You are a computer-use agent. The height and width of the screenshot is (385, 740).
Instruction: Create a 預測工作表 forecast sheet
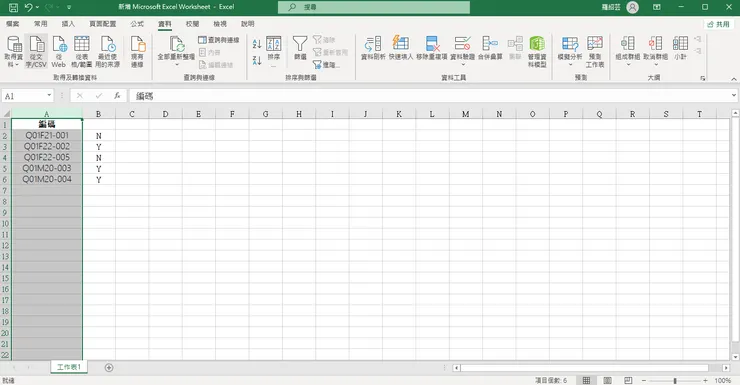pyautogui.click(x=595, y=51)
